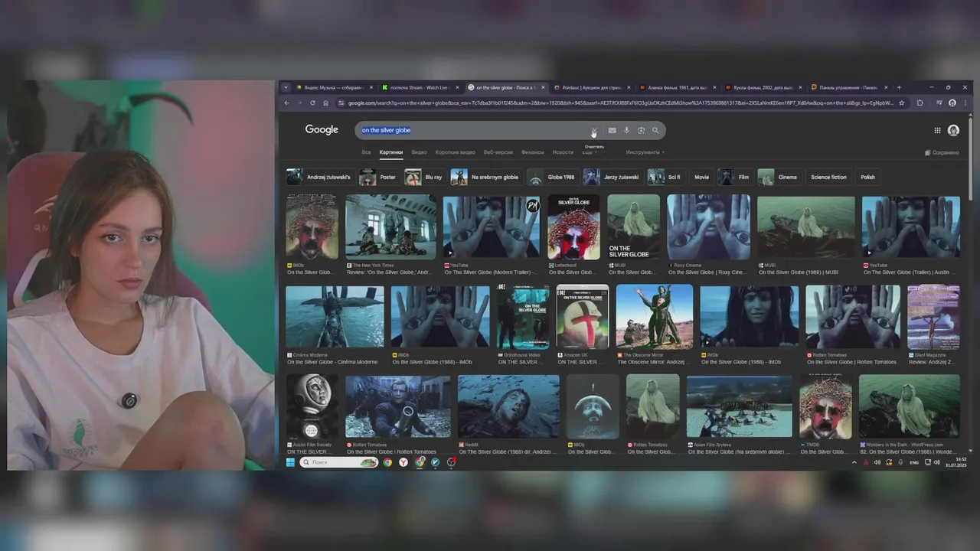The height and width of the screenshot is (551, 980).
Task: Open the Сохранено saved items link
Action: 942,152
